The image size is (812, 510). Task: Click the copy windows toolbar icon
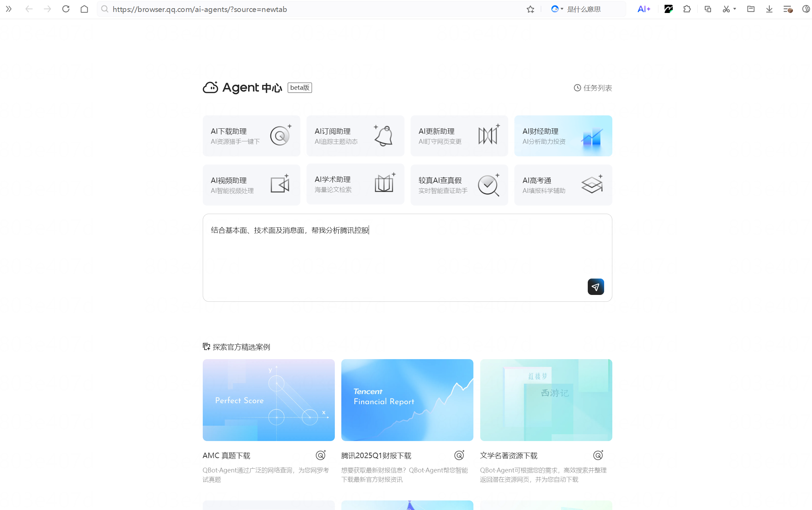[x=708, y=9]
